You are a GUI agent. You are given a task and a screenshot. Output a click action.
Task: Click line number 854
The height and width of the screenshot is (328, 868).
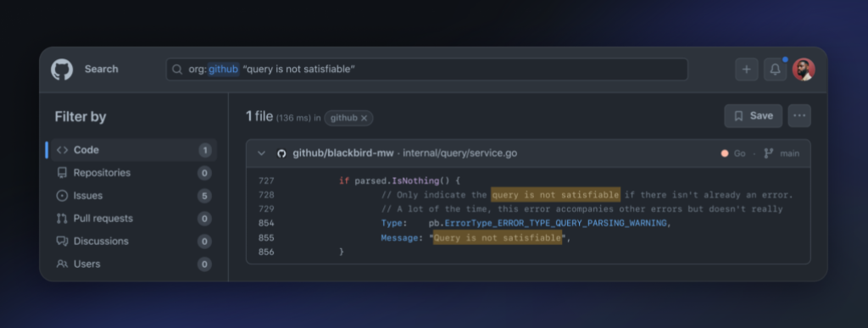pyautogui.click(x=266, y=224)
